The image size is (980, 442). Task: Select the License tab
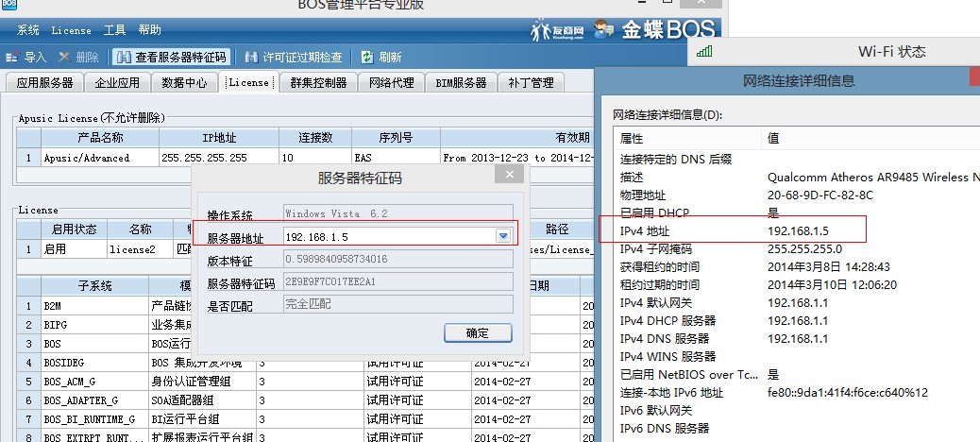coord(248,82)
